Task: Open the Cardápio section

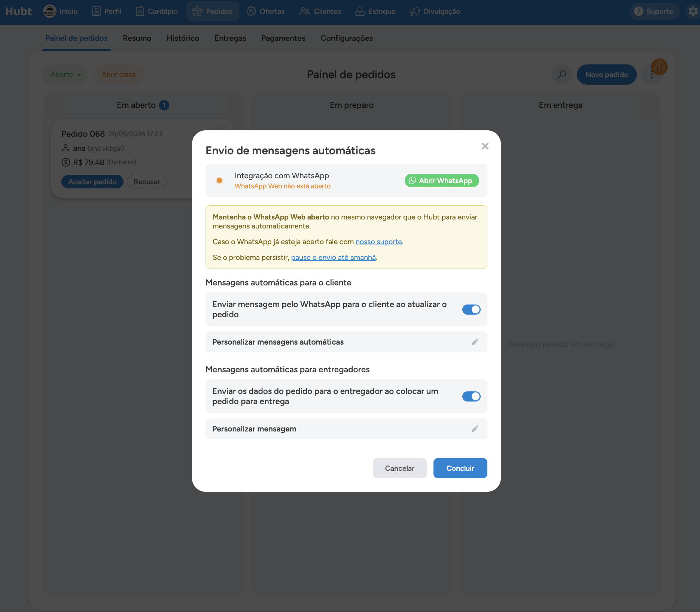Action: (156, 11)
